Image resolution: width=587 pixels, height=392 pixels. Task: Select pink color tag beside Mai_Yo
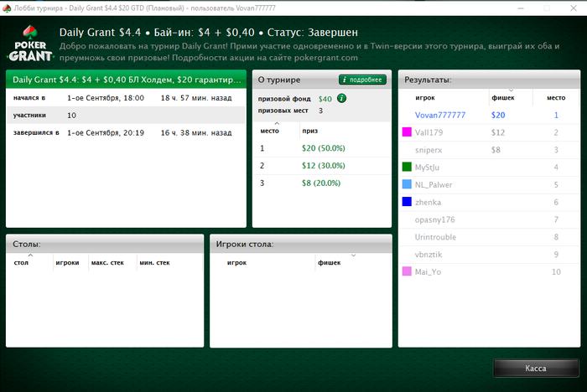click(407, 271)
